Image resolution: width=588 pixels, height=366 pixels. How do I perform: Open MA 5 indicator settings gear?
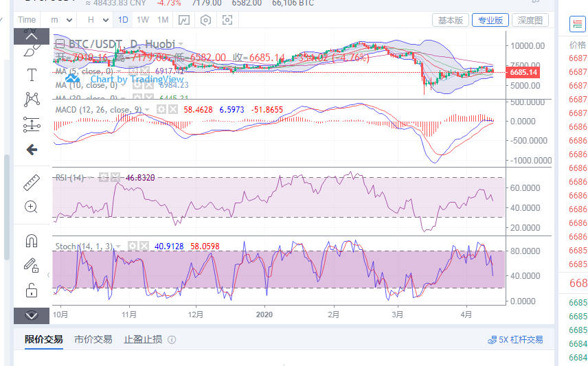133,71
